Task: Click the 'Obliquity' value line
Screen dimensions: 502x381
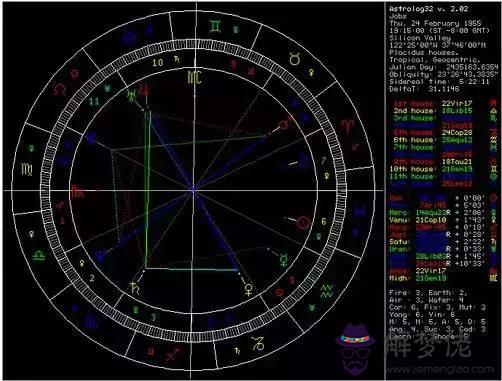Action: [444, 74]
